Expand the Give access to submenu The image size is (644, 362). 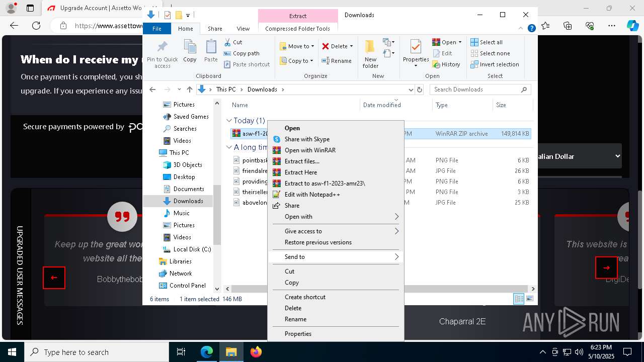(x=336, y=231)
